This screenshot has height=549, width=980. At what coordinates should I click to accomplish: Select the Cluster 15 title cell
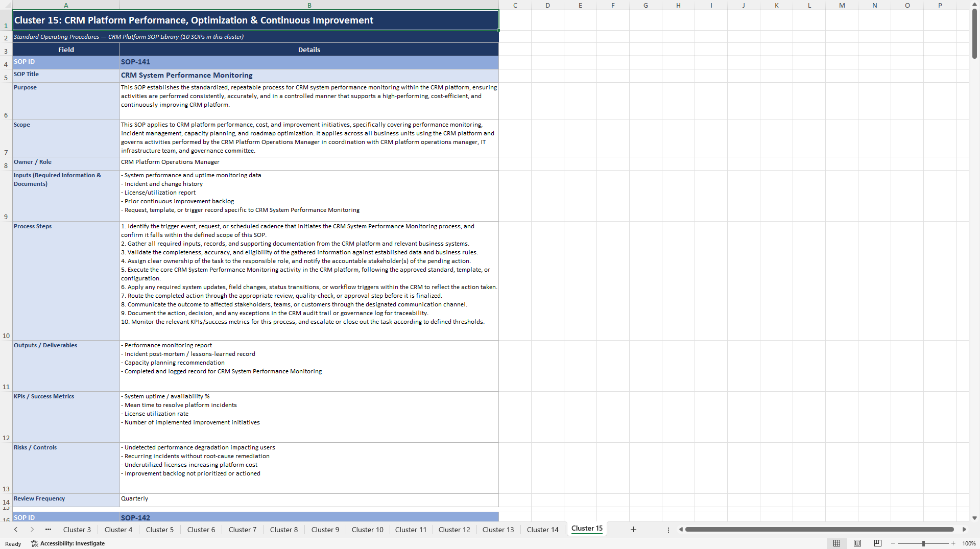coord(255,20)
